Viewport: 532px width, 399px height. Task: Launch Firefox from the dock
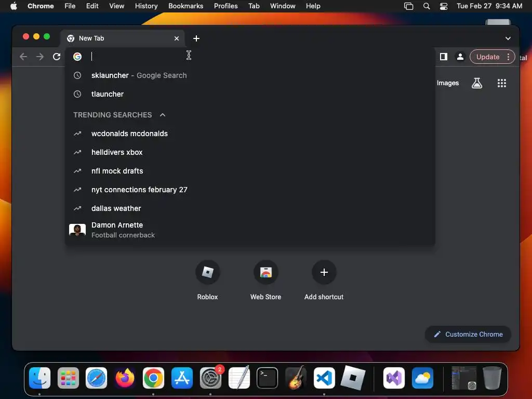click(x=125, y=378)
